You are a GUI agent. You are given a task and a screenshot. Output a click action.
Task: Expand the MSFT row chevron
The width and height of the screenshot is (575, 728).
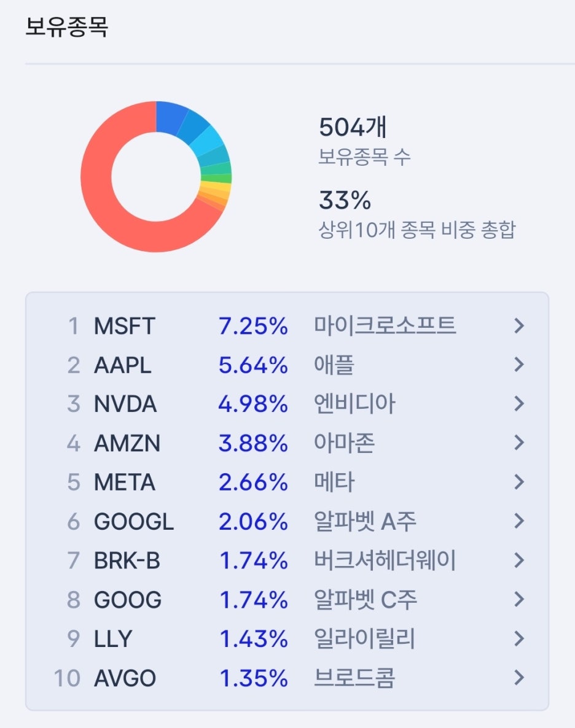click(x=519, y=326)
